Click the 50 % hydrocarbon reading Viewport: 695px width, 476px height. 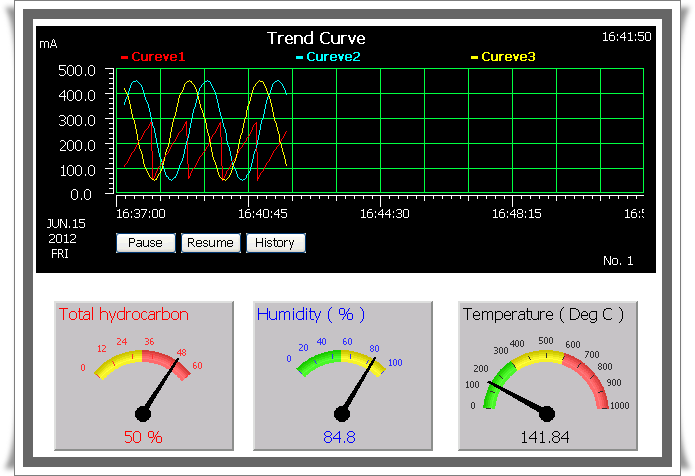[143, 437]
